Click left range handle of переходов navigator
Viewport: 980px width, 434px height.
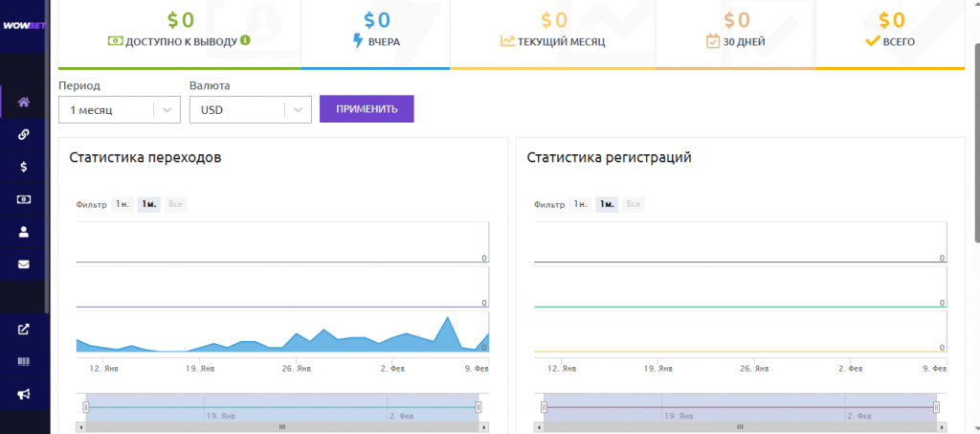pos(85,407)
